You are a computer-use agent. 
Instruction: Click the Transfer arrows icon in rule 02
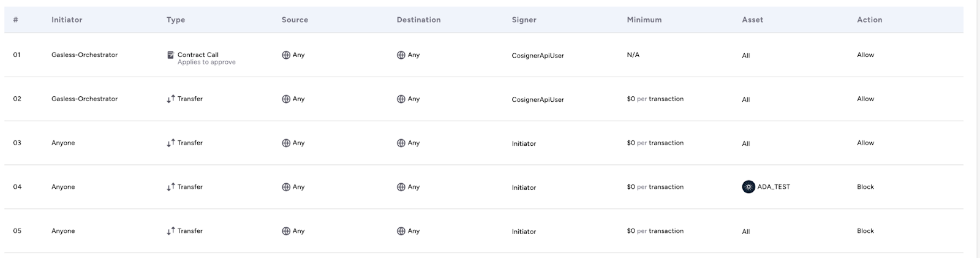(171, 99)
